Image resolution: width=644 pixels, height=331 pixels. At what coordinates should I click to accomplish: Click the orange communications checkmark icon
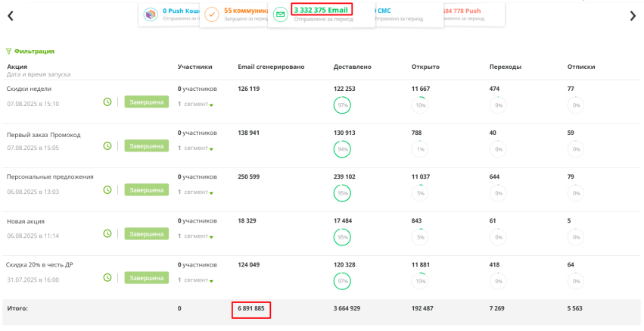[213, 14]
